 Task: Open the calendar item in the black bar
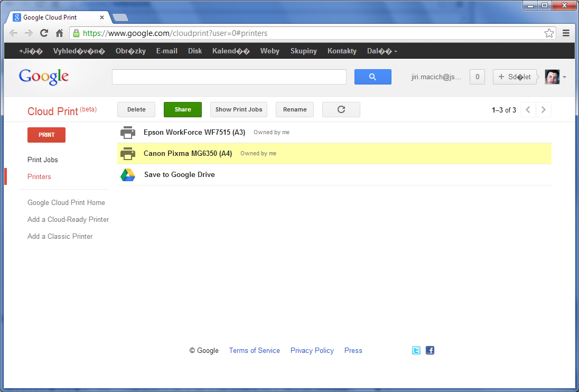pos(231,51)
